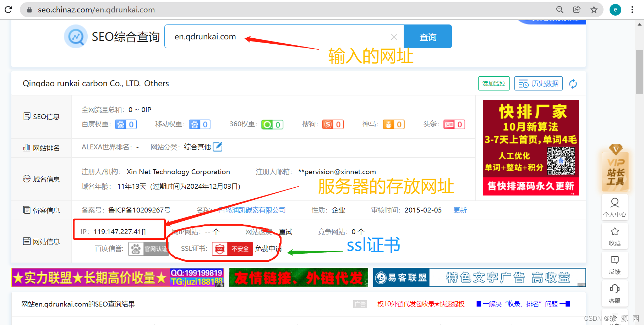Open 反馈 feedback in floating sidebar

tap(615, 265)
